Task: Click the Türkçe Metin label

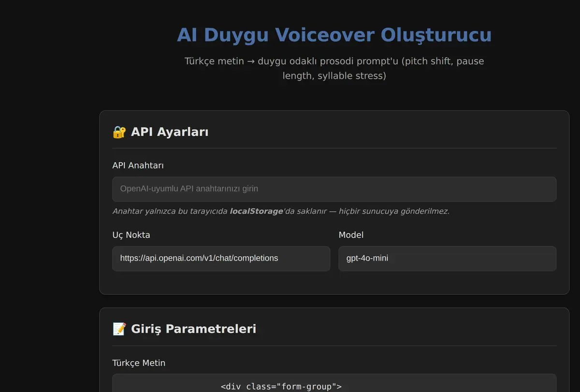Action: 139,363
